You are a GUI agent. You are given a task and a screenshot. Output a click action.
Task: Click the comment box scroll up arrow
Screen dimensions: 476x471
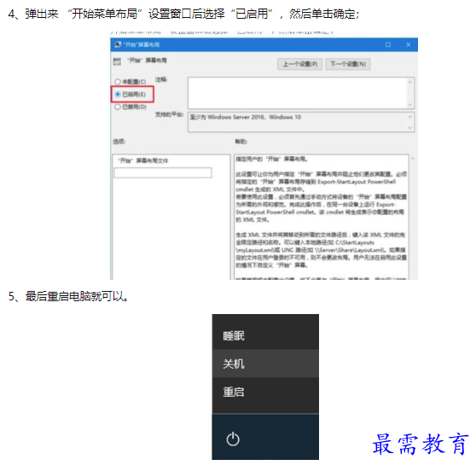tap(410, 82)
